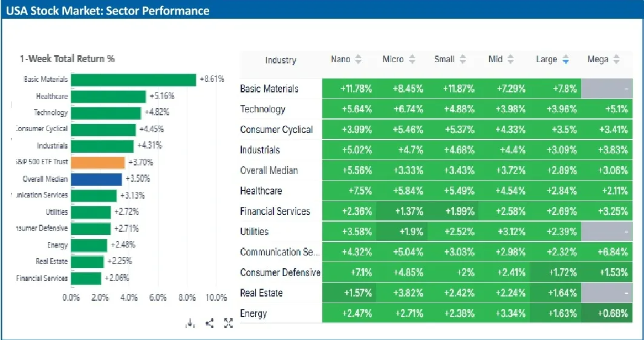The image size is (644, 340).
Task: Click the blue Overall Median bar
Action: click(97, 179)
